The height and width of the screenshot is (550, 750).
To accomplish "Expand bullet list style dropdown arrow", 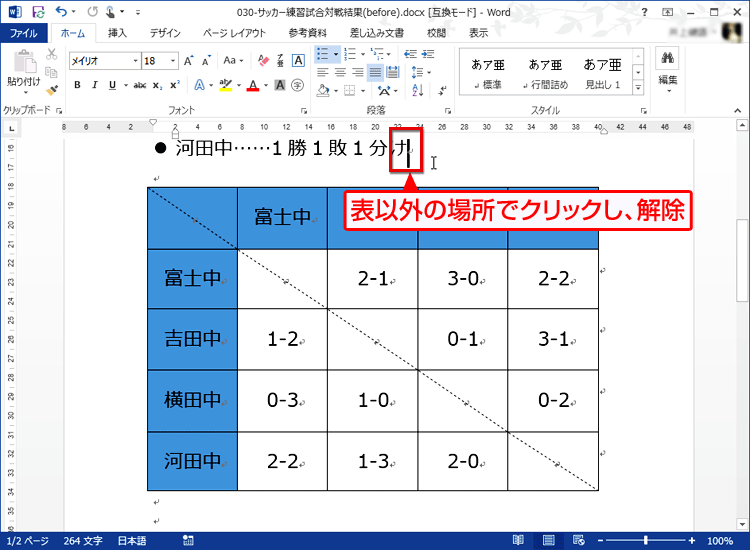I will pos(336,54).
